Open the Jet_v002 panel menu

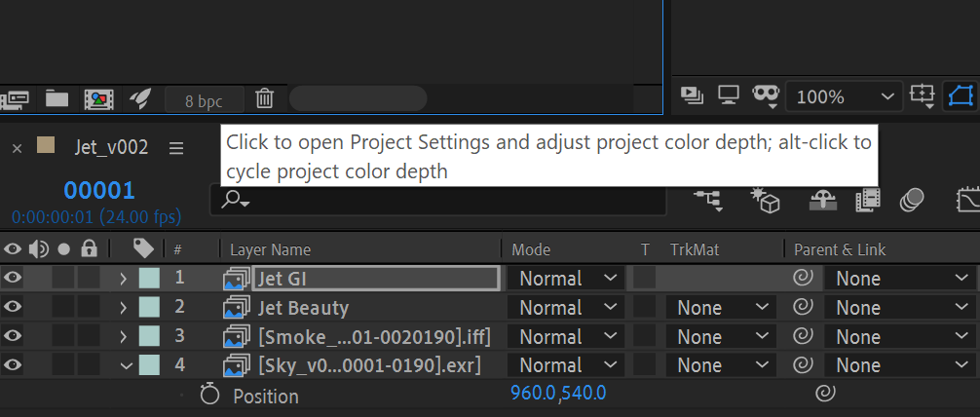click(x=176, y=148)
